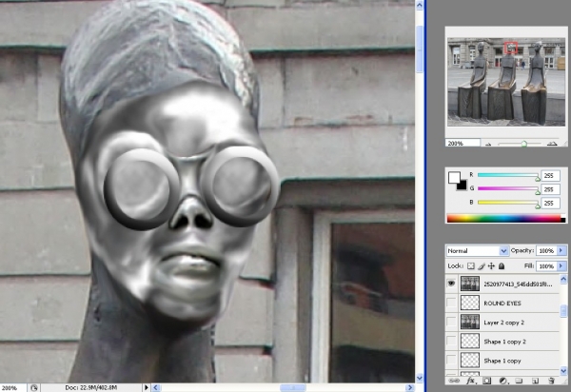Click the status bar 200% zoom field
The width and height of the screenshot is (571, 392).
pyautogui.click(x=13, y=388)
